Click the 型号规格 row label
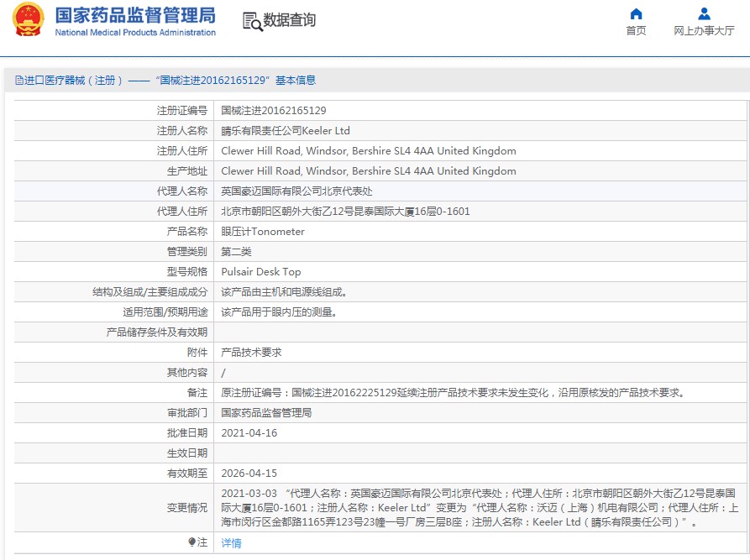 click(x=187, y=272)
